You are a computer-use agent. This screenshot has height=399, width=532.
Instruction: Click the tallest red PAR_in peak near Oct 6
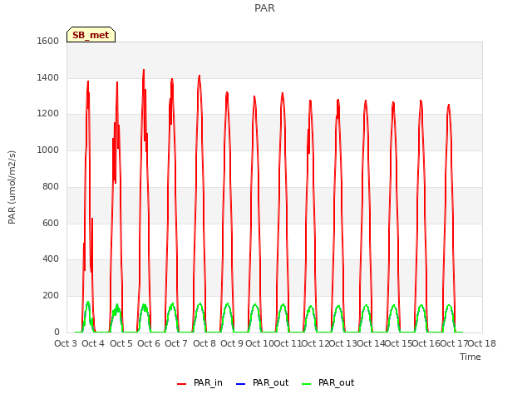pyautogui.click(x=144, y=70)
